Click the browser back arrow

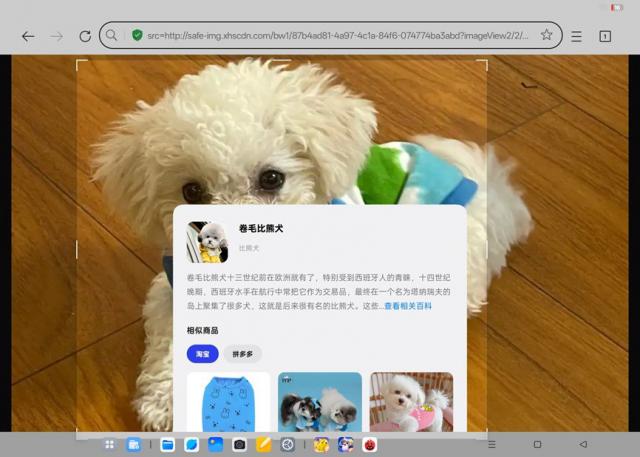pos(28,36)
